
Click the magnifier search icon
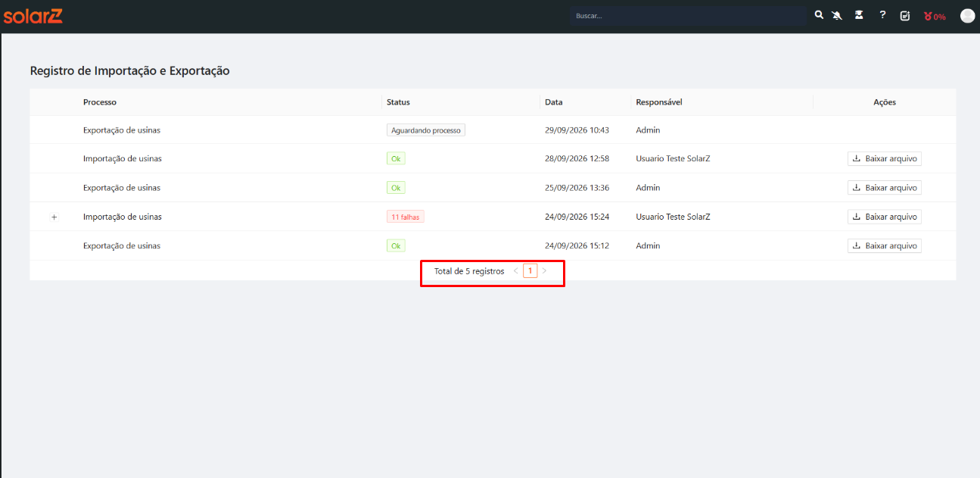[x=819, y=15]
